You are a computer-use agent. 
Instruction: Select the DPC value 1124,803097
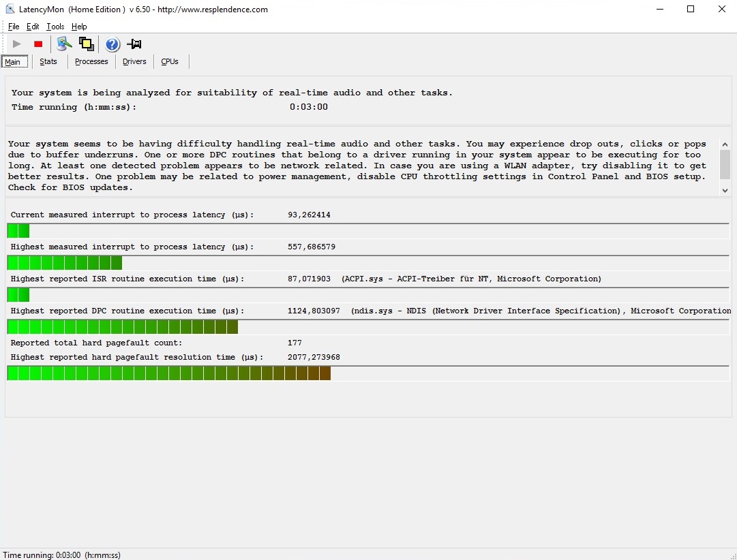pyautogui.click(x=314, y=311)
